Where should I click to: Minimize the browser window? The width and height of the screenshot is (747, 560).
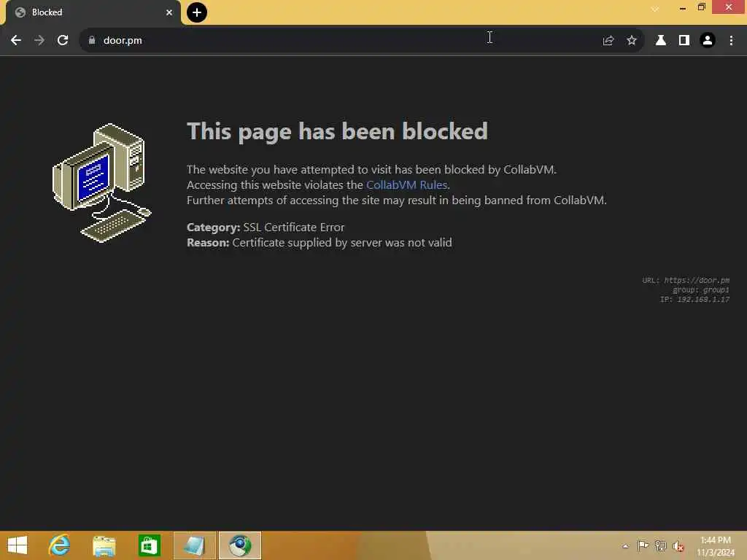pos(683,7)
